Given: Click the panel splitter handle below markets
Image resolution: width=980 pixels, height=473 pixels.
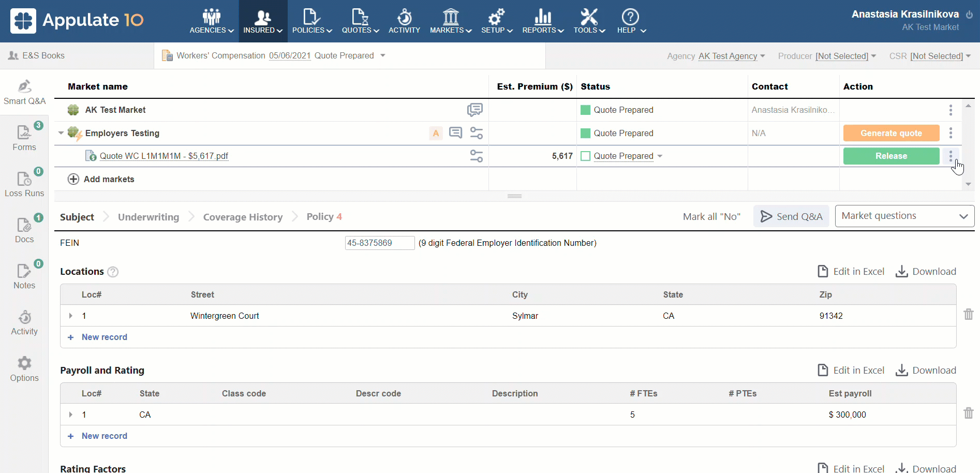Looking at the screenshot, I should pos(514,196).
